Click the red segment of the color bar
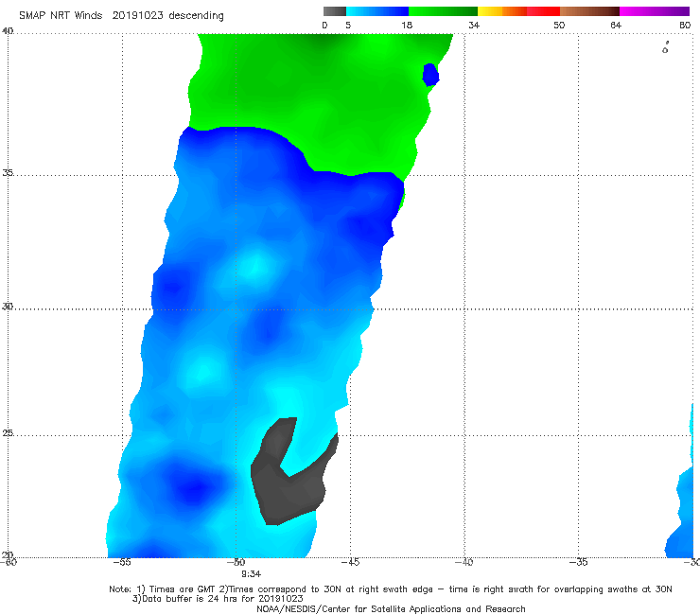This screenshot has width=700, height=615. [543, 11]
